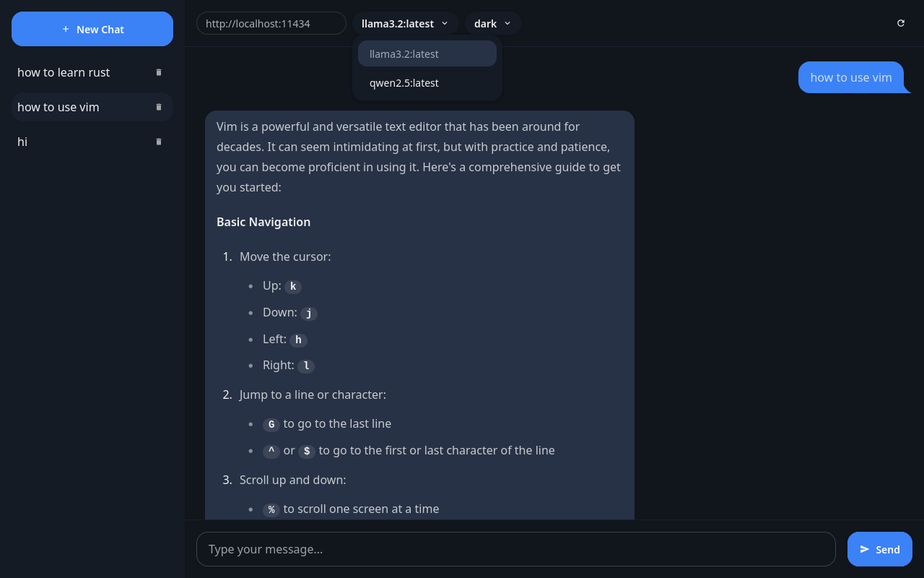The image size is (924, 578).
Task: Click the Ollama server URL field
Action: (271, 23)
